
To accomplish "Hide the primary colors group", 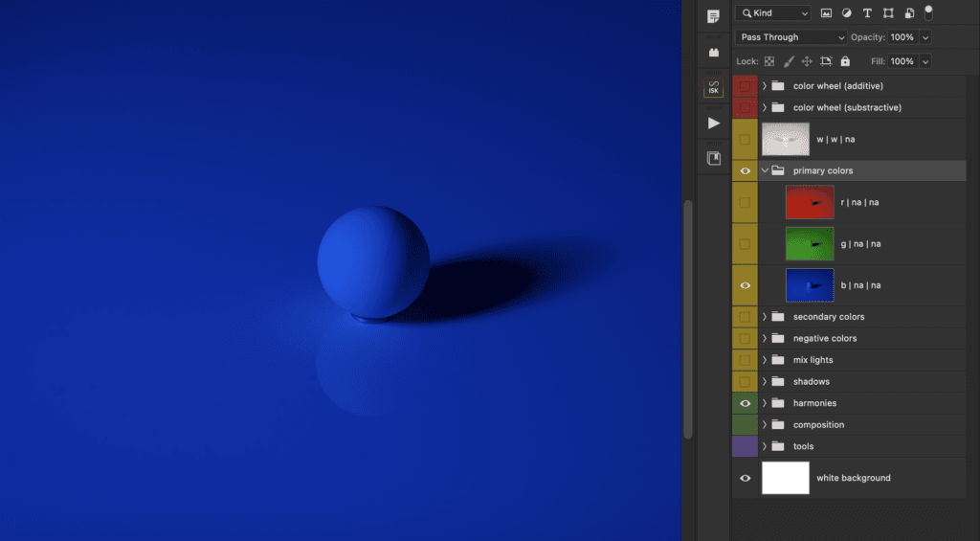I will pos(745,170).
